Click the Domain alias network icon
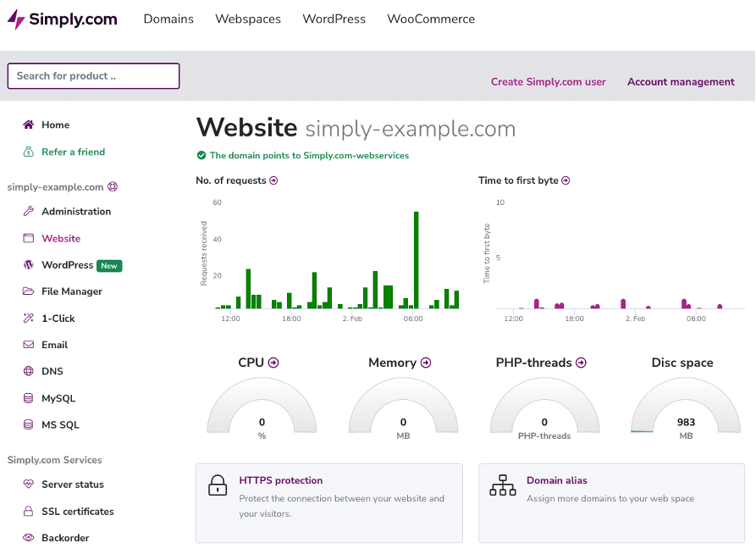The image size is (756, 554). pos(503,485)
